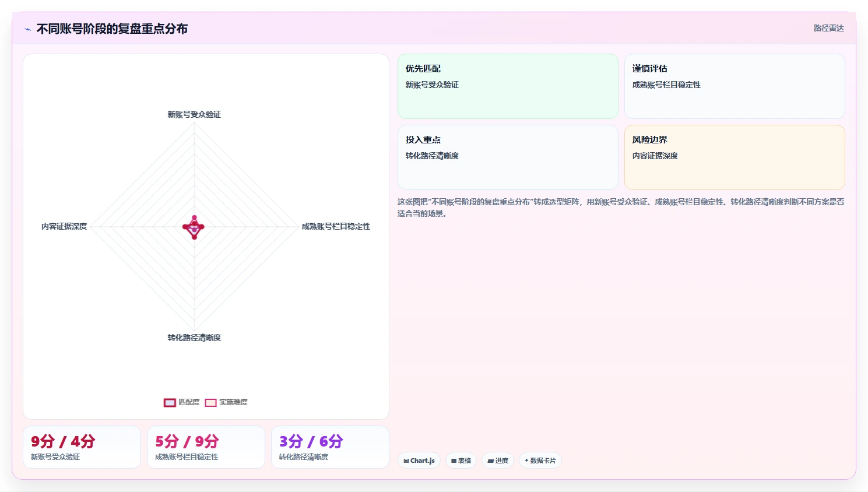
Task: Click the icon left of the panel title
Action: point(27,29)
